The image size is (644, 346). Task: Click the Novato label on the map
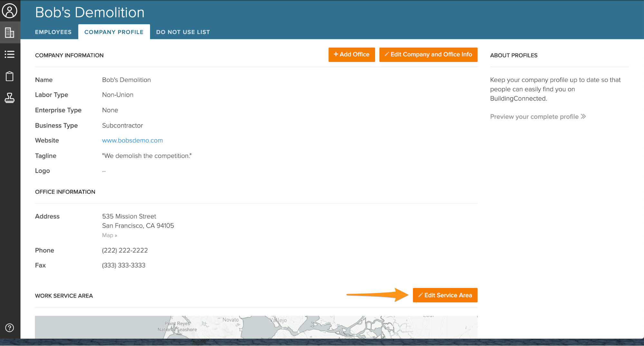pos(230,320)
